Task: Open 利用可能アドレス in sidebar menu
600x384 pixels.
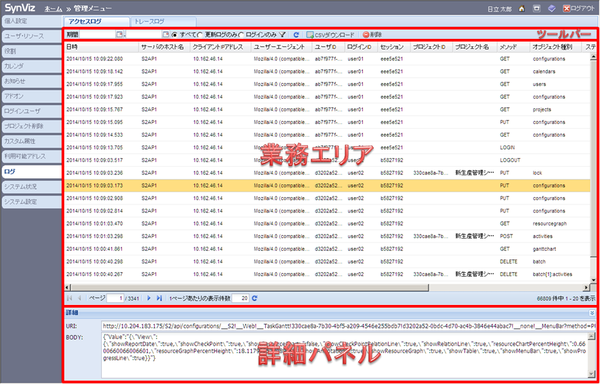Action: tap(31, 156)
